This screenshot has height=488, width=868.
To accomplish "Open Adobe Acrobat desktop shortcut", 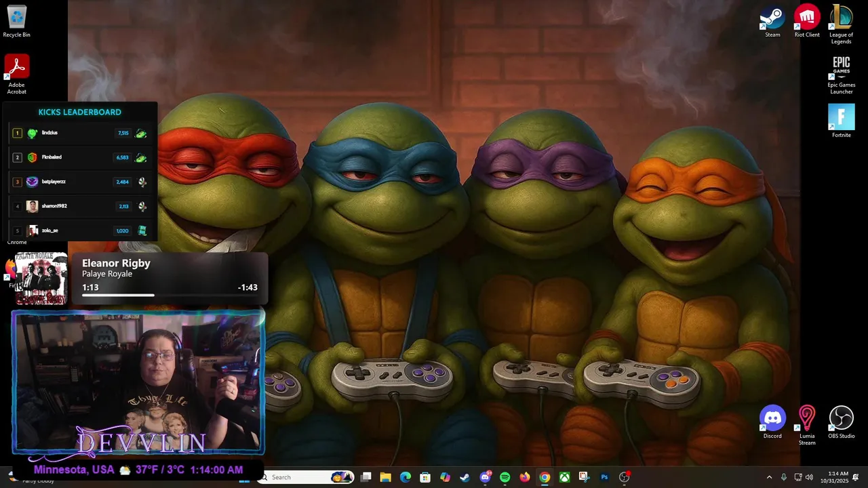I will (x=16, y=74).
